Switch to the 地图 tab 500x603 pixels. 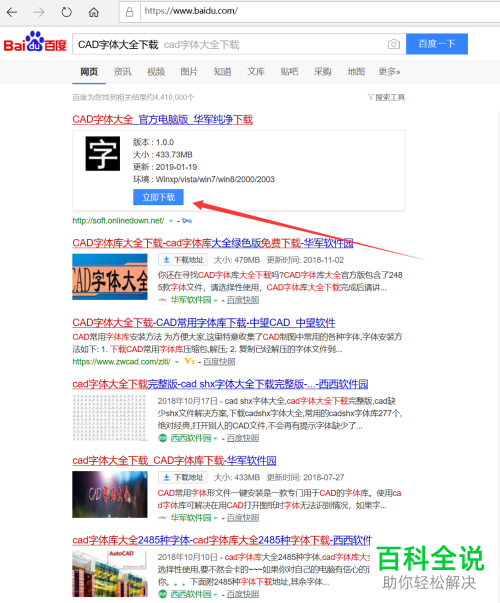pos(356,72)
